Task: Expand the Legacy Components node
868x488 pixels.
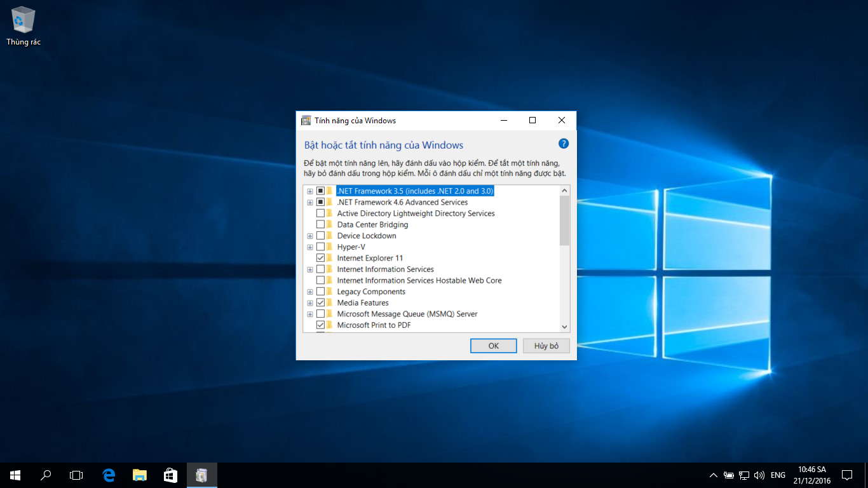Action: pos(310,292)
